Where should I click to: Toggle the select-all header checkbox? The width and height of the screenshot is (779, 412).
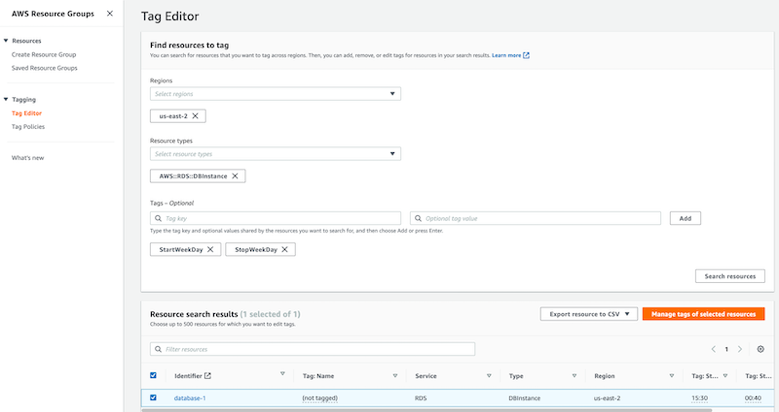point(153,376)
